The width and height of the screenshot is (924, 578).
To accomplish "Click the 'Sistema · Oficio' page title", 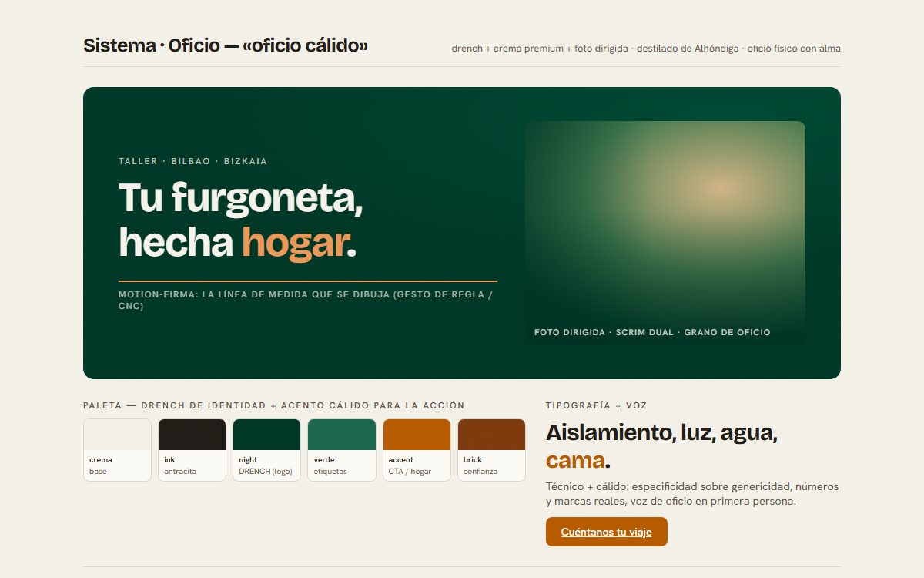I will 226,45.
